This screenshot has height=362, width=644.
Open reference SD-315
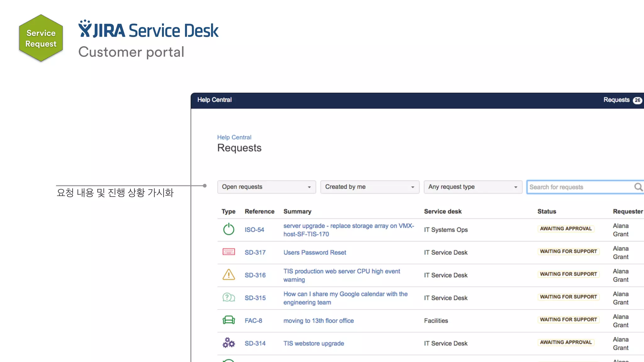[255, 298]
